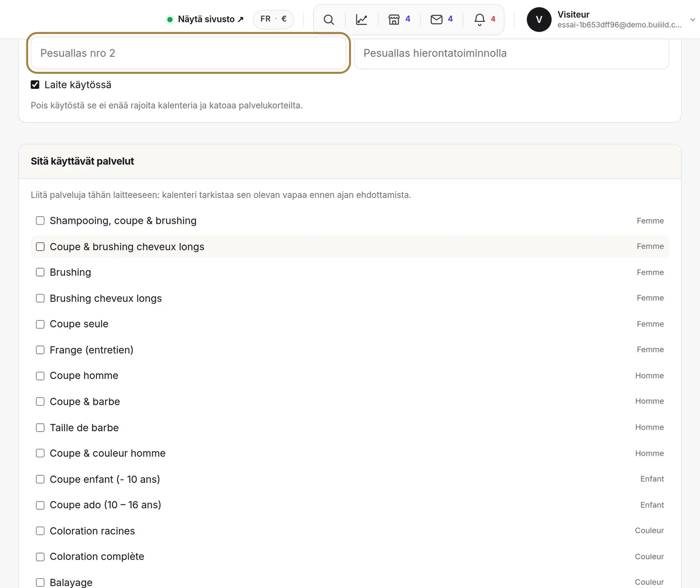
Task: Check the Coupe homme checkbox
Action: click(x=40, y=376)
